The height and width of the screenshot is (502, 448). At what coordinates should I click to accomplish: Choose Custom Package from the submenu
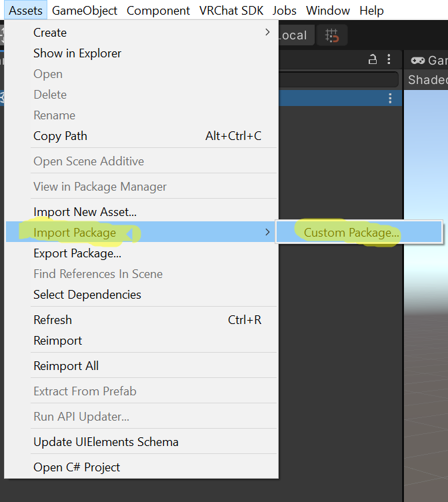pos(352,233)
